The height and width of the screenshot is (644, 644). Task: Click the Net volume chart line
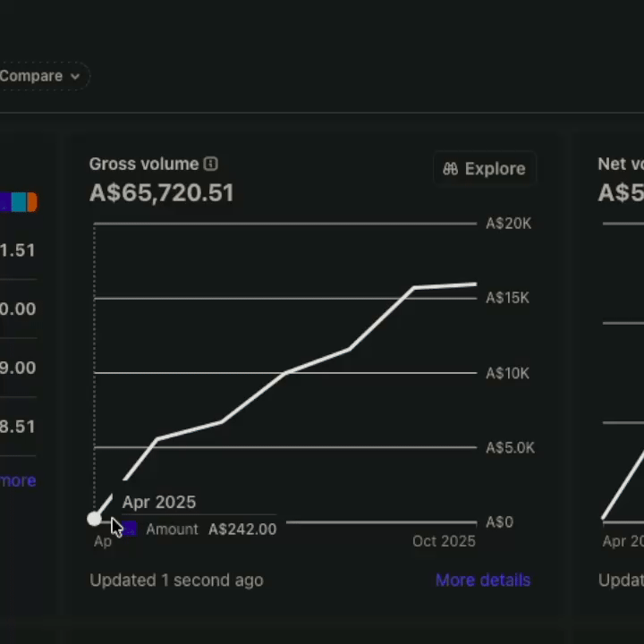point(623,485)
